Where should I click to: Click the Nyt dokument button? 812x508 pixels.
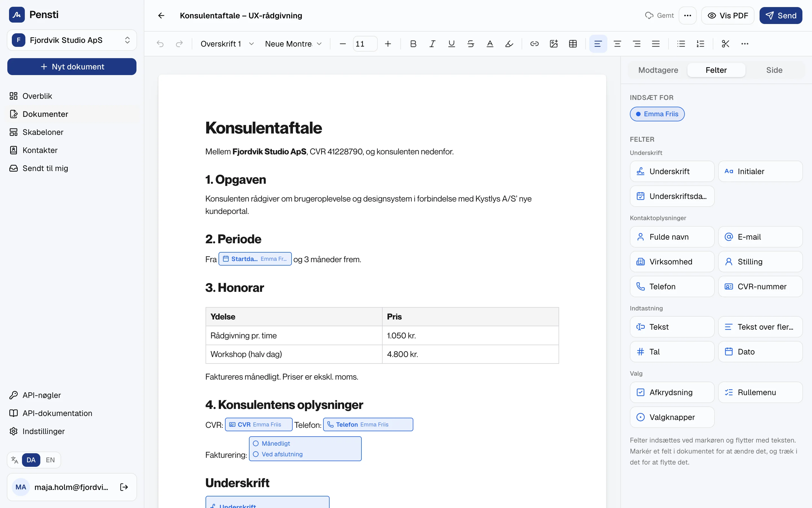(x=72, y=67)
